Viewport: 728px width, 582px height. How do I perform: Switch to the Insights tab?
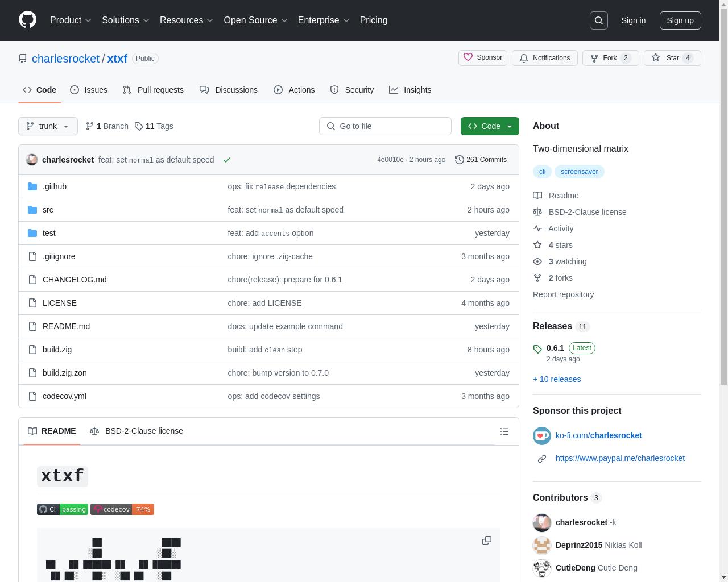410,90
